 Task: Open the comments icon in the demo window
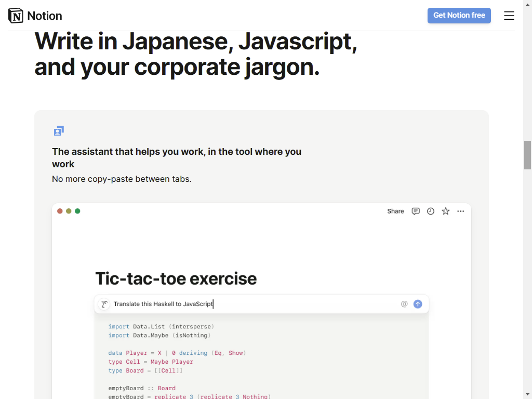[416, 211]
